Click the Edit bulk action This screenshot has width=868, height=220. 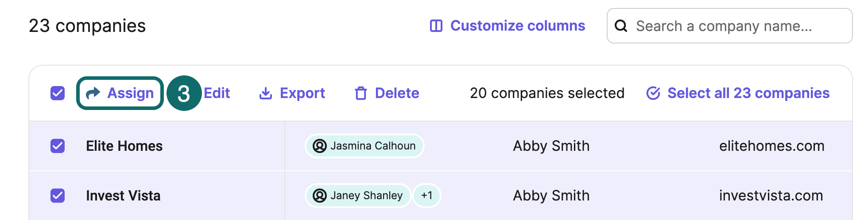(217, 93)
